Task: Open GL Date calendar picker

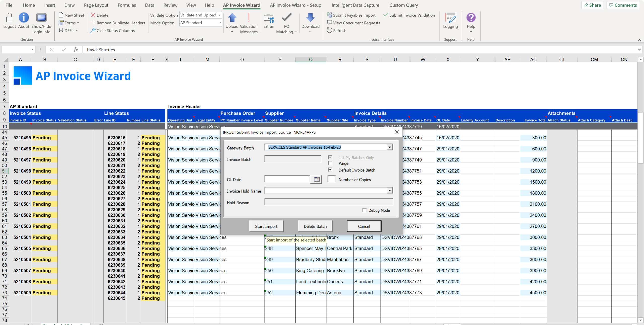Action: [x=316, y=179]
